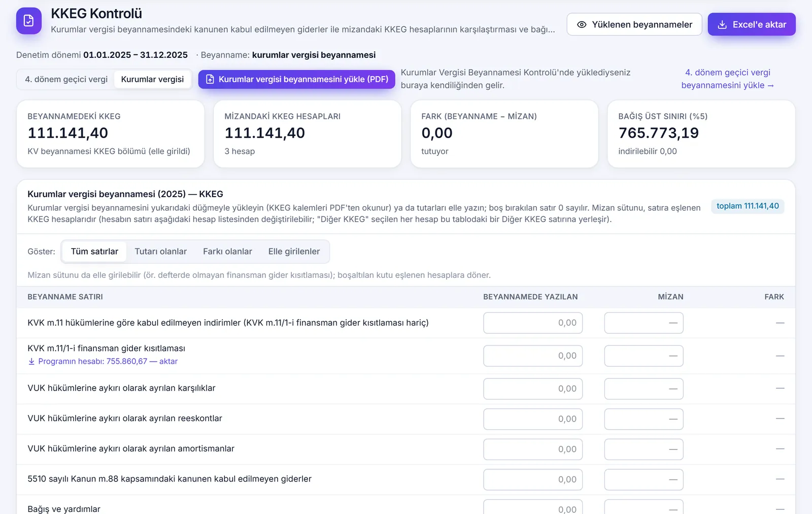Click the FARK column header
The height and width of the screenshot is (514, 812).
point(774,297)
